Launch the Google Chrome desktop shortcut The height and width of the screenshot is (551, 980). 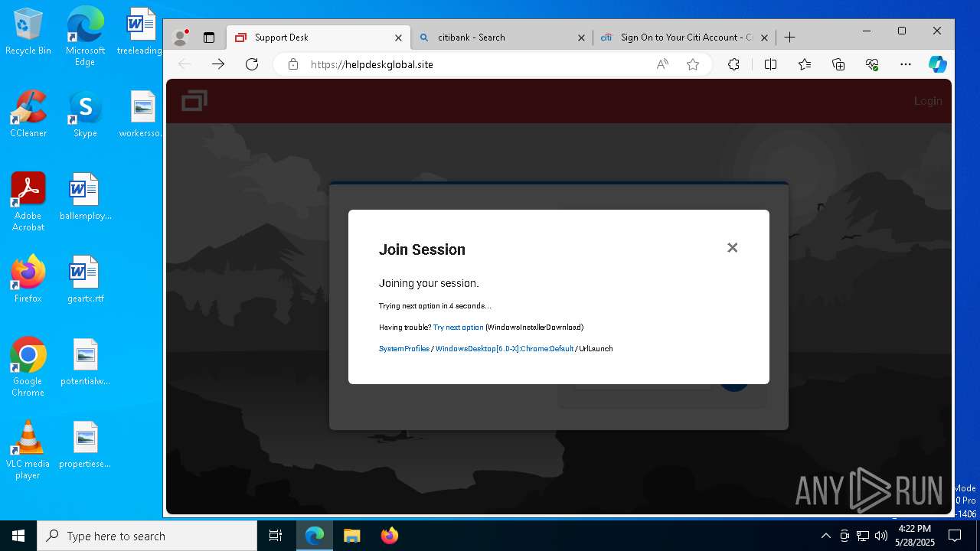point(28,367)
